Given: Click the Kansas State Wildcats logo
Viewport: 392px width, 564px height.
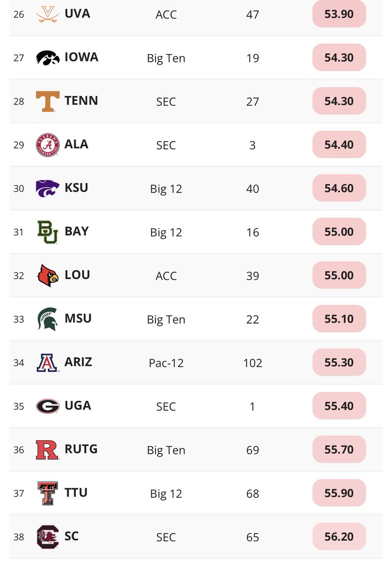Looking at the screenshot, I should coord(47,188).
